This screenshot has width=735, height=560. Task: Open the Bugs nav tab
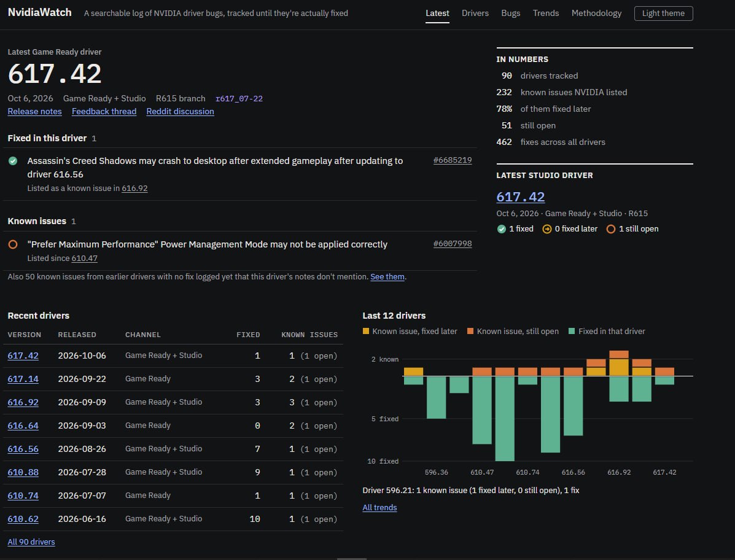tap(510, 13)
